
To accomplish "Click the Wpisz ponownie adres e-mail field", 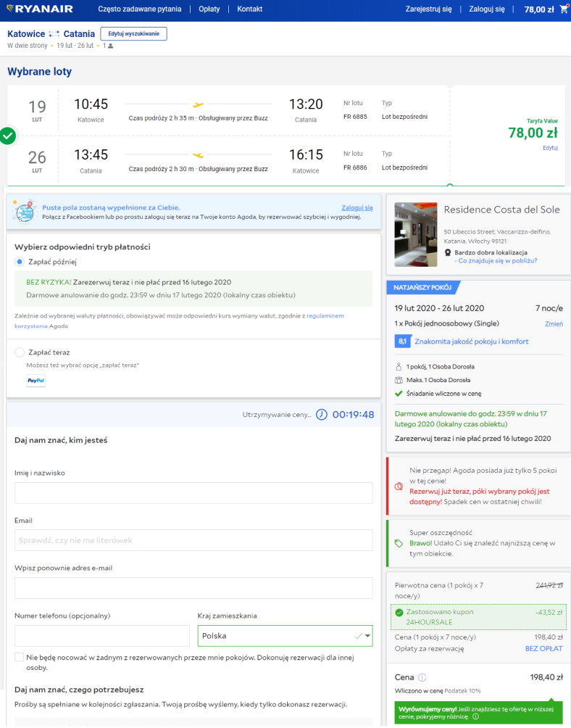I will [193, 588].
